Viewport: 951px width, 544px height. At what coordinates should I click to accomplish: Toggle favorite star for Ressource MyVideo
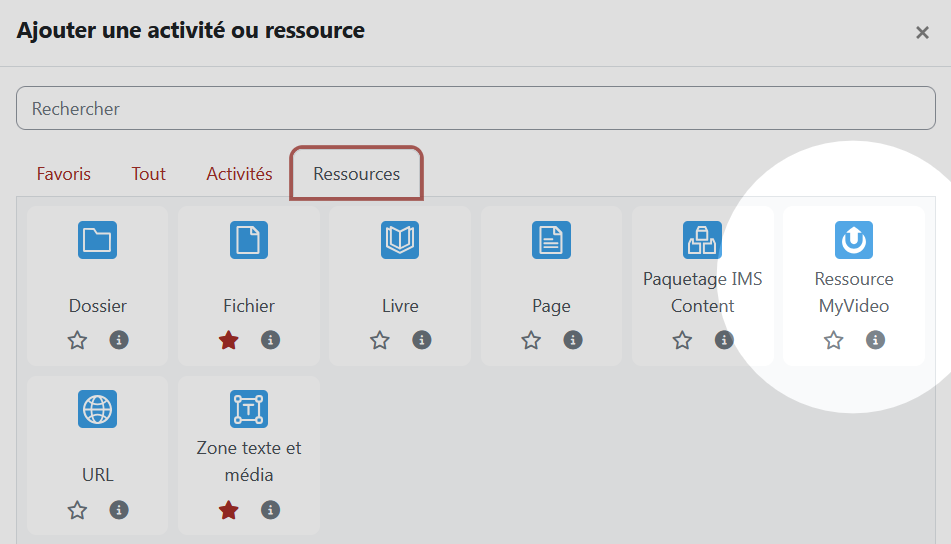833,340
